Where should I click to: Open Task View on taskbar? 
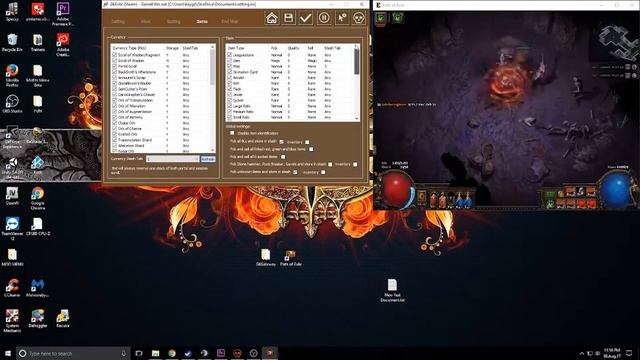(139, 353)
